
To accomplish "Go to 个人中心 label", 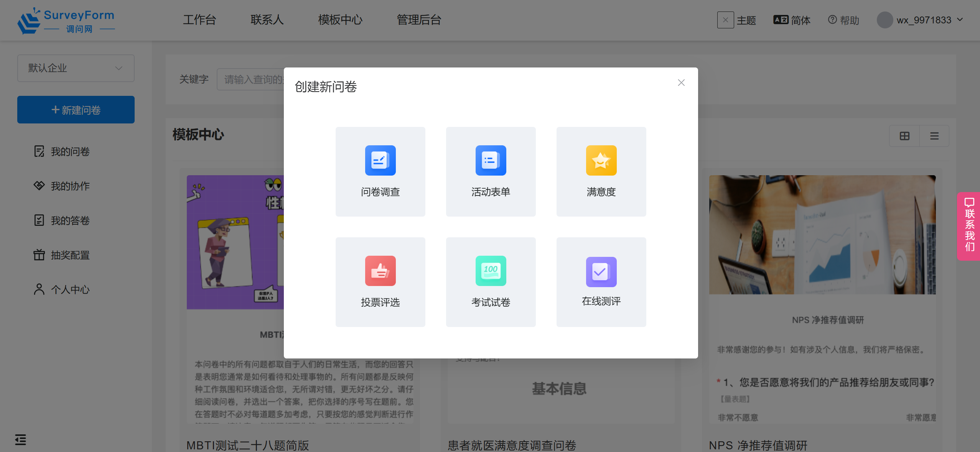I will click(70, 290).
